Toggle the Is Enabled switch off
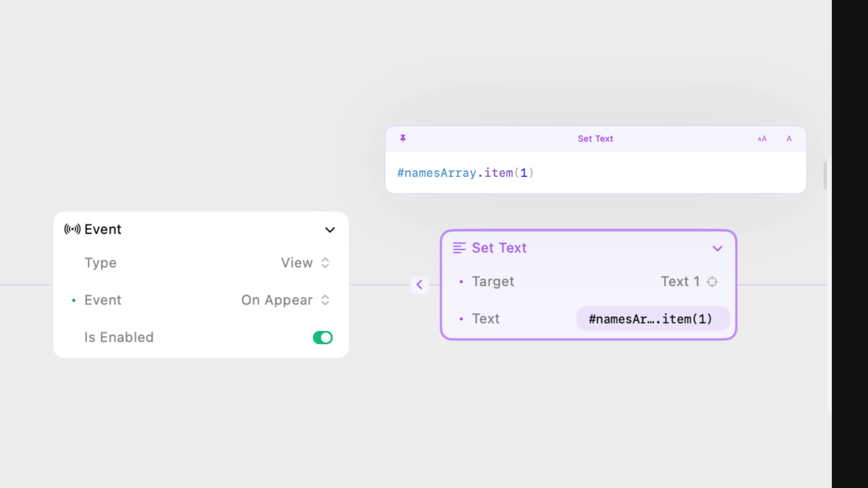Image resolution: width=868 pixels, height=488 pixels. pos(323,338)
